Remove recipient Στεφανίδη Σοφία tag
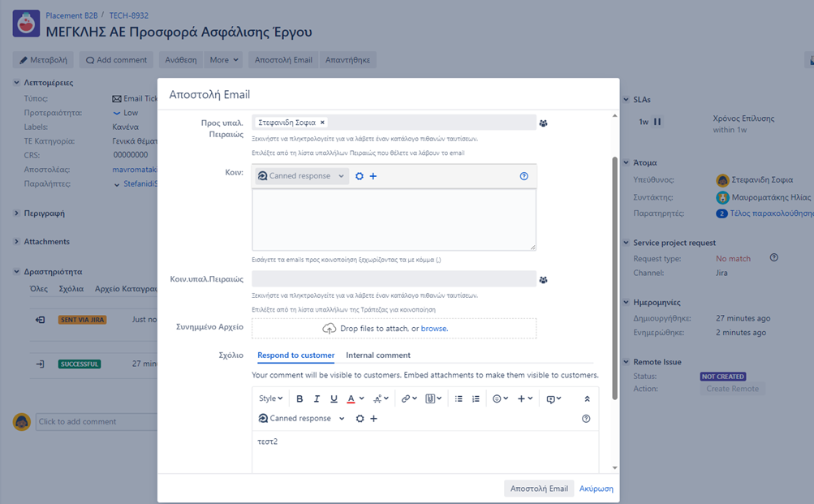This screenshot has width=814, height=504. pyautogui.click(x=322, y=123)
